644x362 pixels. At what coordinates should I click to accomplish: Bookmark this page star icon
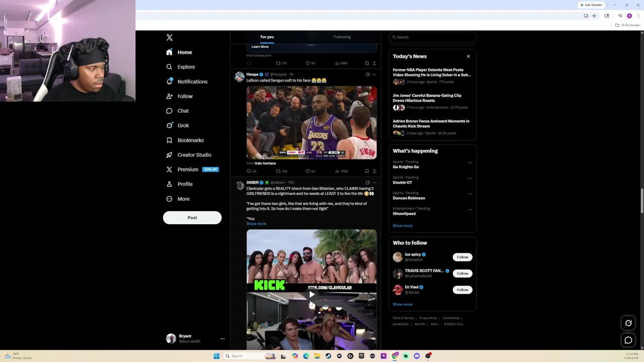(594, 16)
